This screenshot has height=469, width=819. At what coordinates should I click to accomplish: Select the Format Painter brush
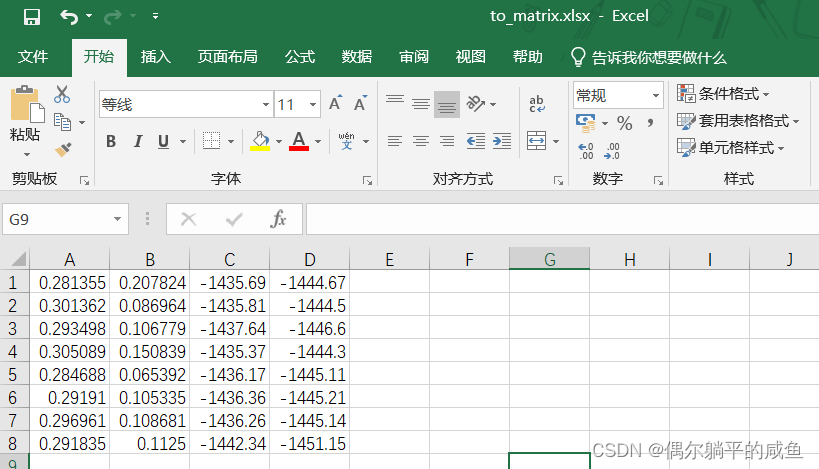coord(63,149)
